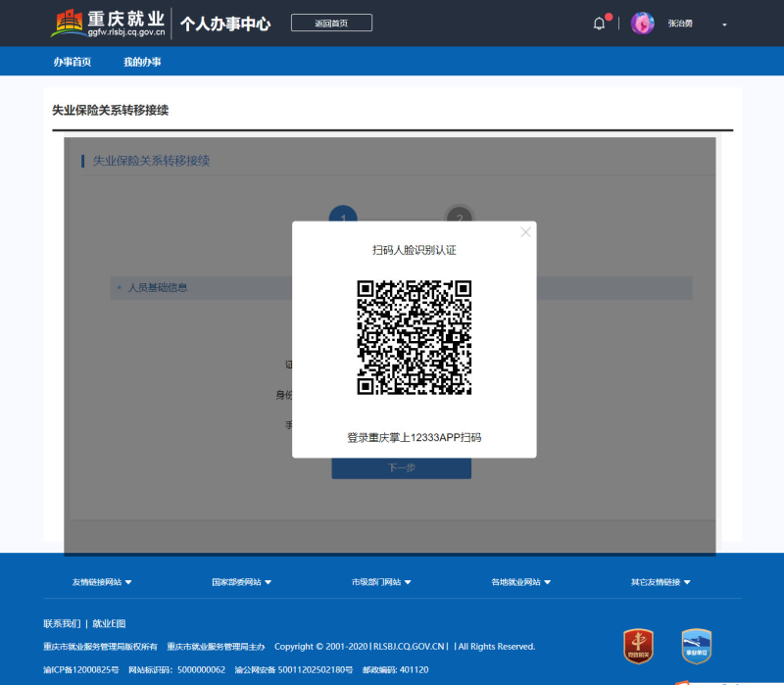Click the 返回首页 button

point(331,24)
